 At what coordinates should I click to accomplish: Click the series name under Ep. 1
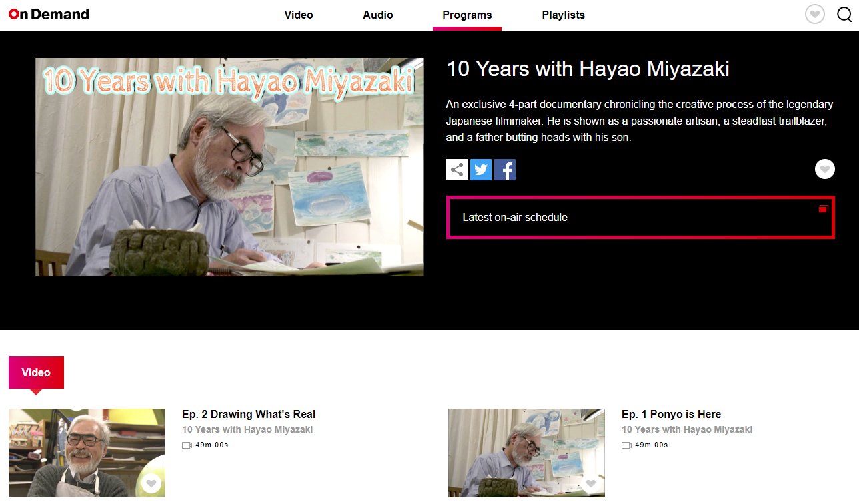tap(687, 429)
